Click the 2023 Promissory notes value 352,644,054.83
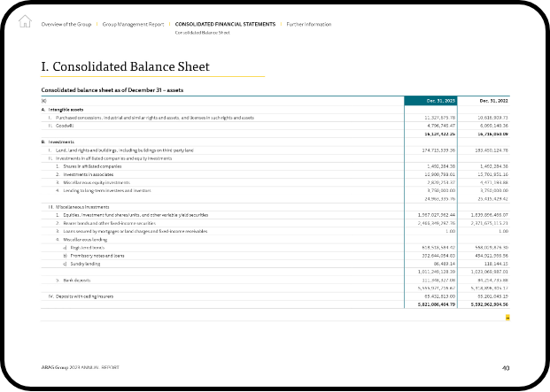 click(438, 256)
